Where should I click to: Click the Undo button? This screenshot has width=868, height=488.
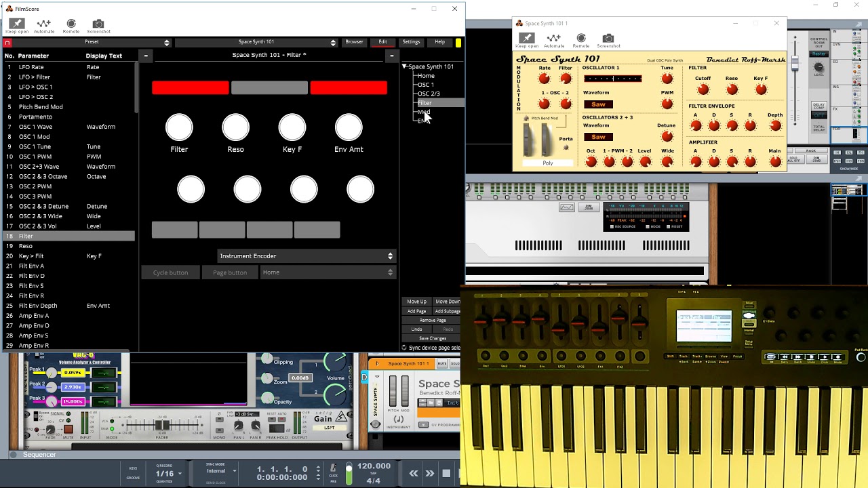click(x=416, y=329)
